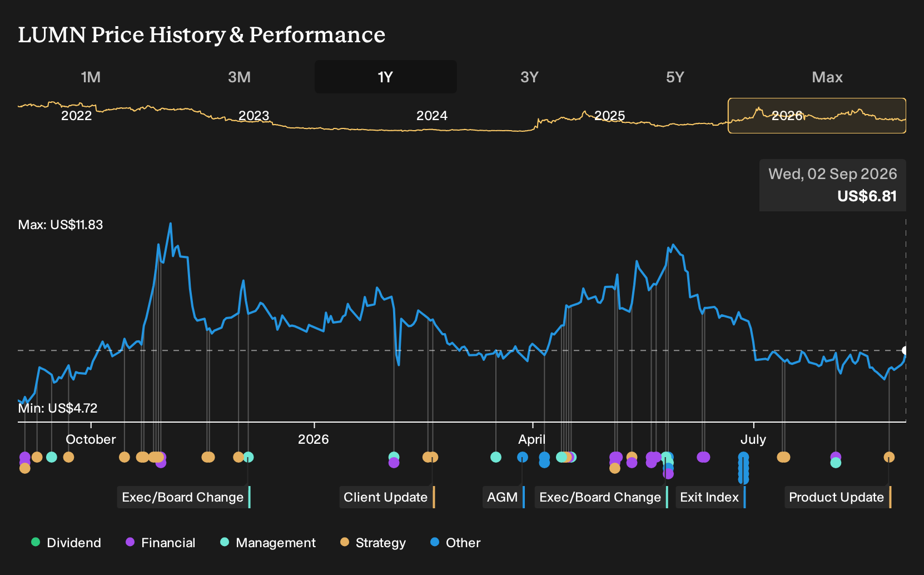
Task: Click the US$6.81 price in the tooltip
Action: [x=867, y=196]
